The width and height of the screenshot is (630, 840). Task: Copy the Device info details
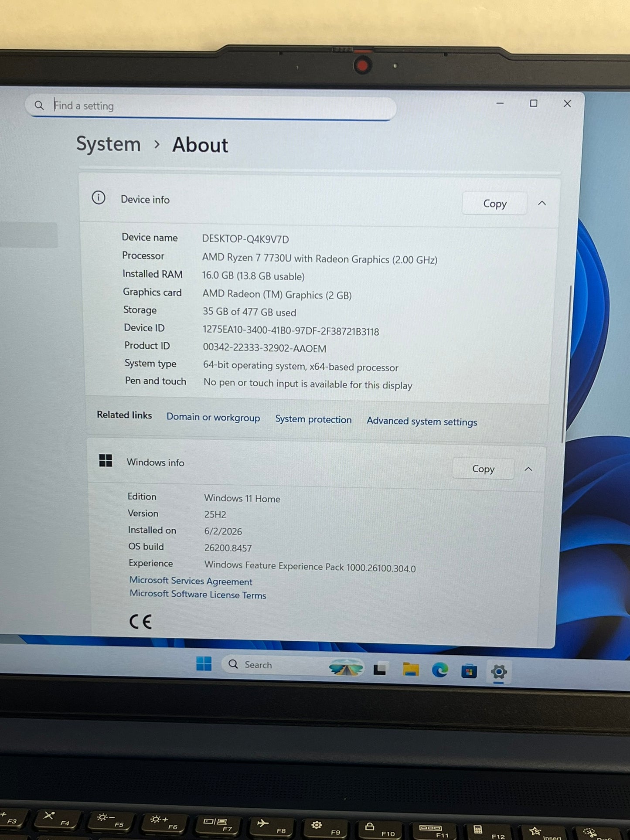tap(495, 204)
